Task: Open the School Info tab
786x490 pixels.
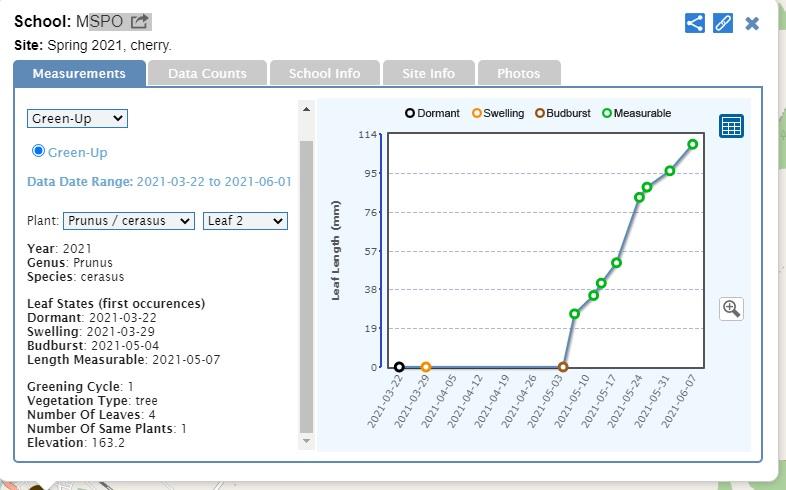Action: 324,73
